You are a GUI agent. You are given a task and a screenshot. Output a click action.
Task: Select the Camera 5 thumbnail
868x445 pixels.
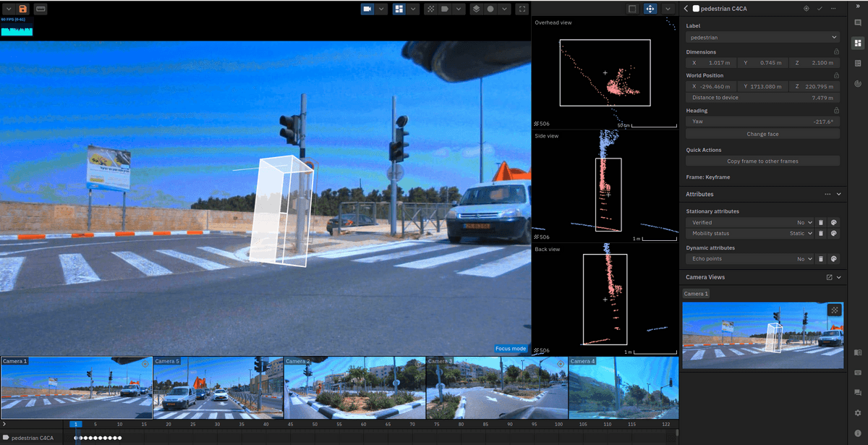click(x=218, y=388)
